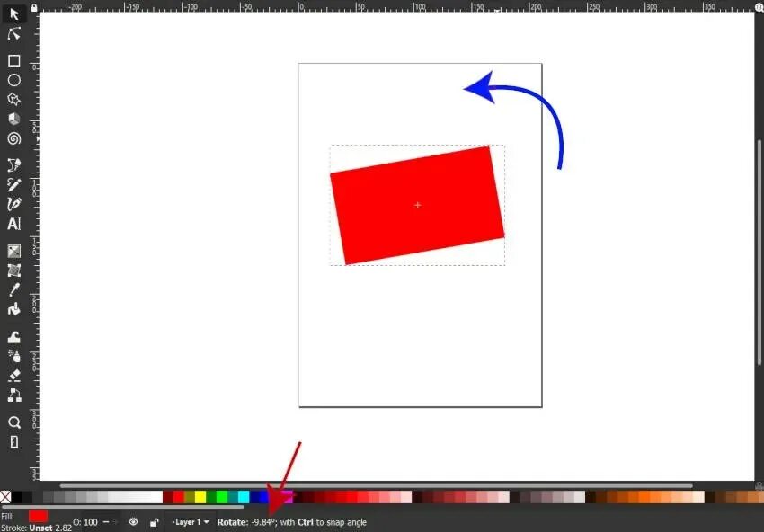
Task: Pick the bright lime green palette swatch
Action: tap(222, 497)
